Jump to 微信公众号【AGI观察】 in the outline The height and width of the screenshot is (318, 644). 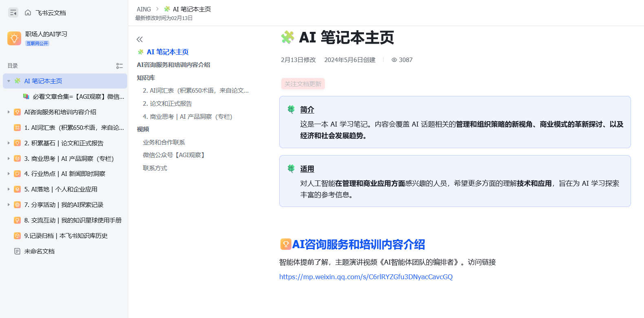[175, 155]
